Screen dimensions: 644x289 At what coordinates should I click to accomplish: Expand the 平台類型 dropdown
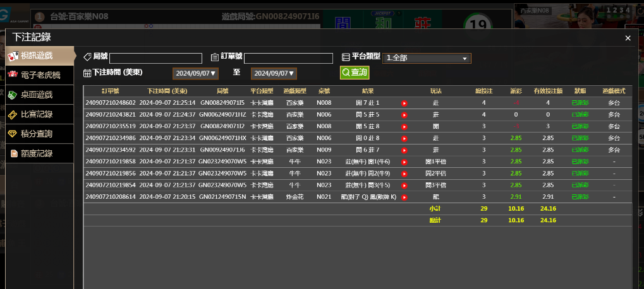[427, 58]
